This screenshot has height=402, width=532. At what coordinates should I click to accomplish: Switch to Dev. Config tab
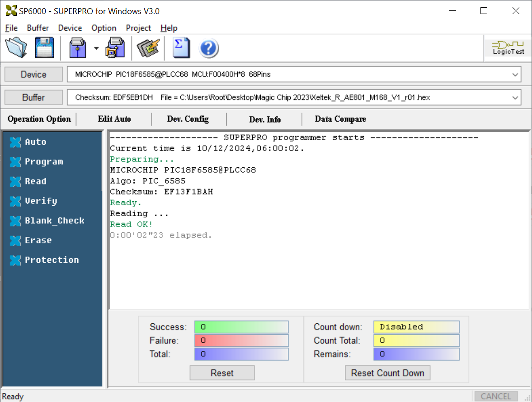point(188,119)
